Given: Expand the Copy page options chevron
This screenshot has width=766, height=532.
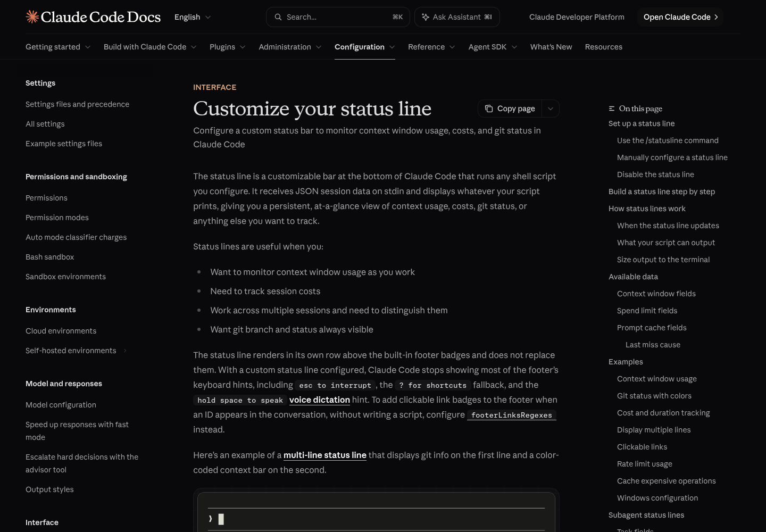Looking at the screenshot, I should pos(551,109).
